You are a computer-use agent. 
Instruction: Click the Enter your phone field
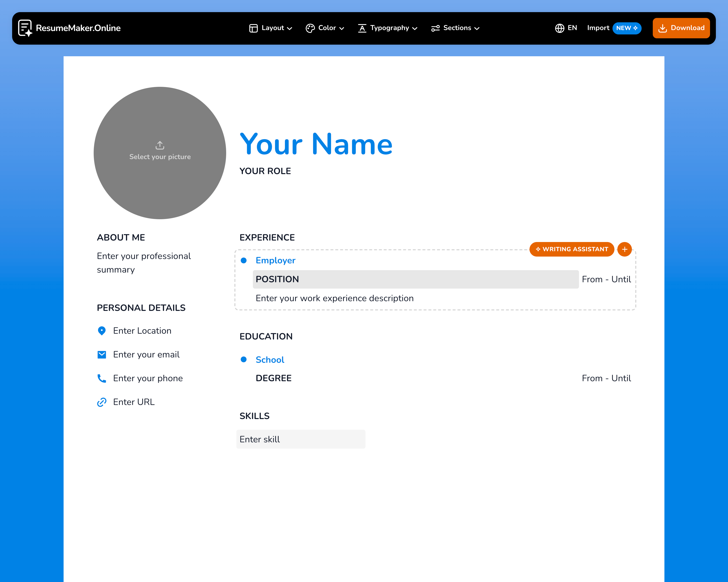coord(148,378)
